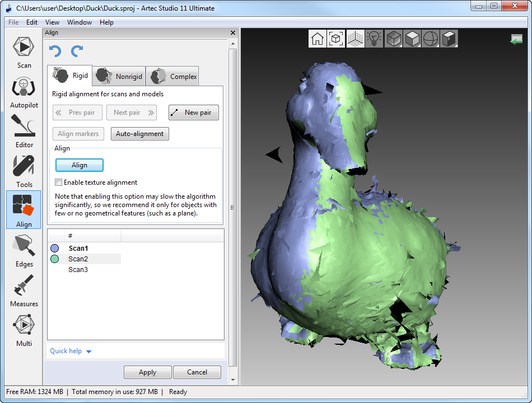Enable texture alignment checkbox
The image size is (532, 403).
(x=59, y=182)
